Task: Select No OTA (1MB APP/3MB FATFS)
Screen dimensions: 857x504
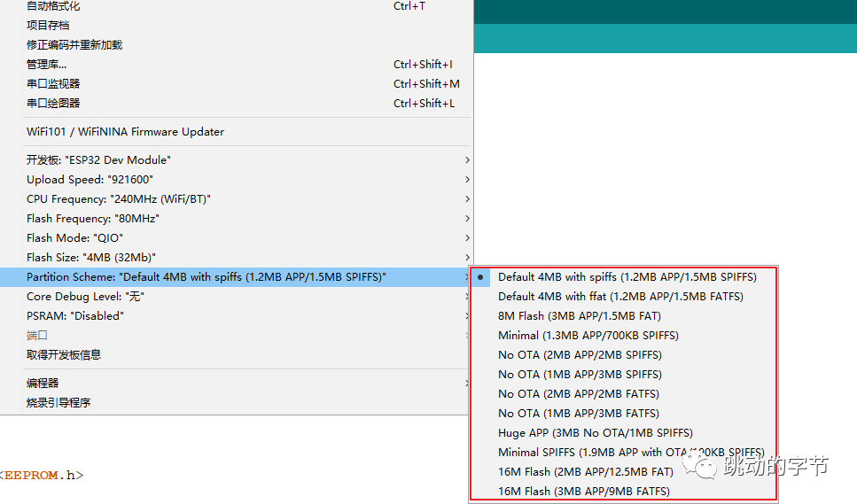Action: tap(624, 414)
